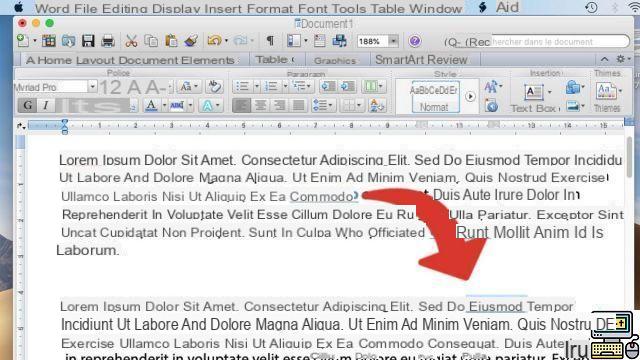This screenshot has width=640, height=360.
Task: Insert a picture from the Insertion group
Action: pyautogui.click(x=573, y=106)
